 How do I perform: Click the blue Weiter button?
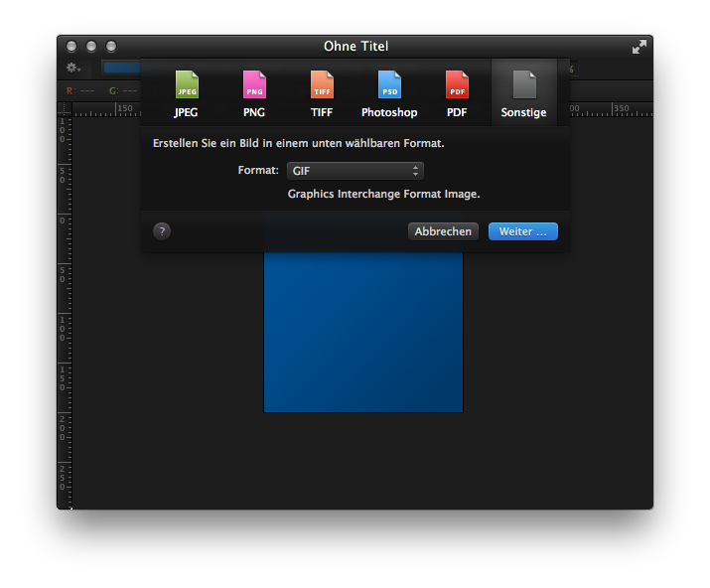[x=522, y=231]
